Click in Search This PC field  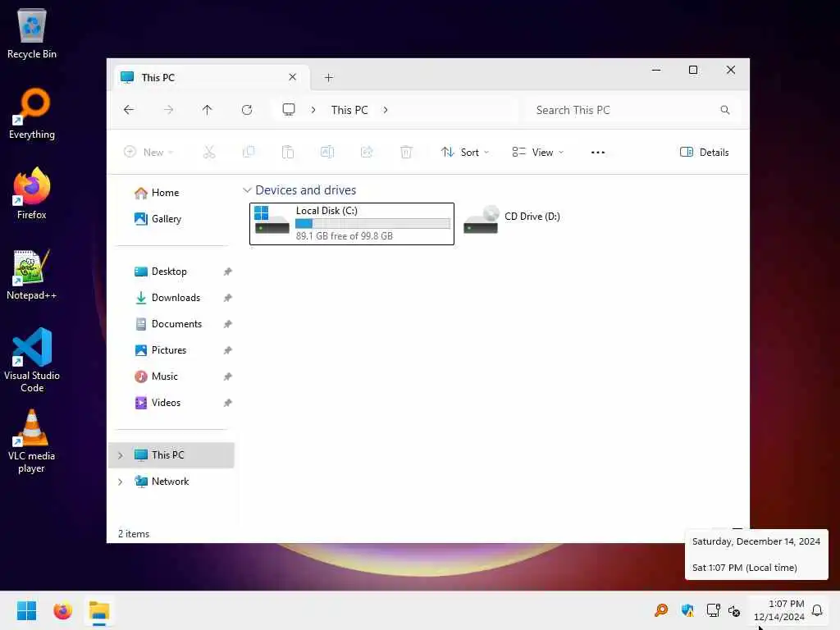pos(634,110)
